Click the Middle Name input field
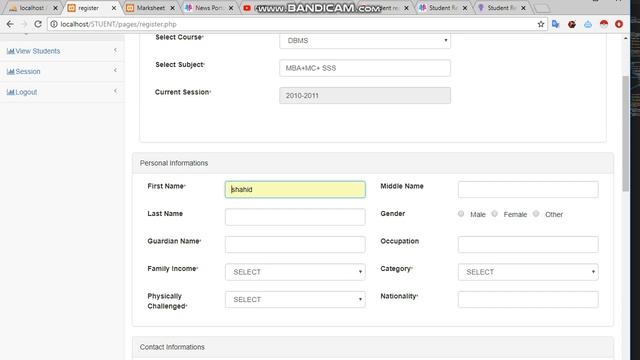This screenshot has height=360, width=640. (528, 189)
